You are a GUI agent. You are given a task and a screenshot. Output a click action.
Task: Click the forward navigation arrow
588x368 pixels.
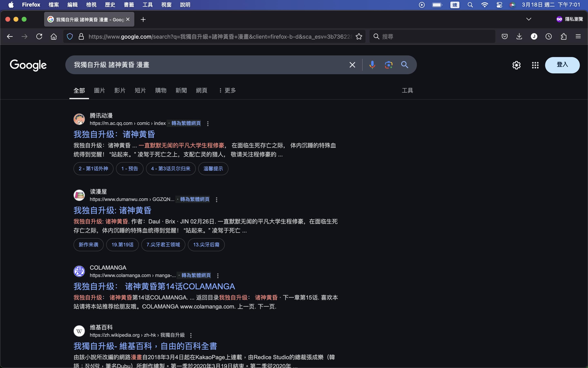pos(24,37)
